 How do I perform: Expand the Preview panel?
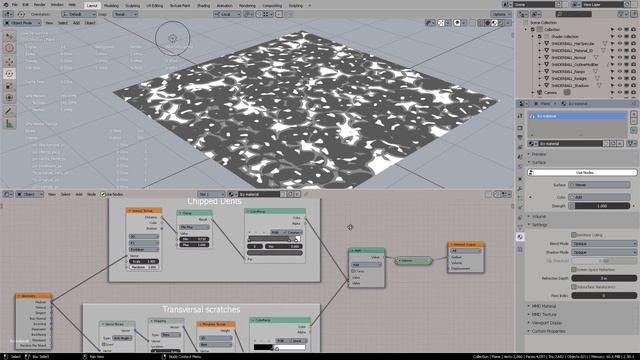(x=538, y=154)
